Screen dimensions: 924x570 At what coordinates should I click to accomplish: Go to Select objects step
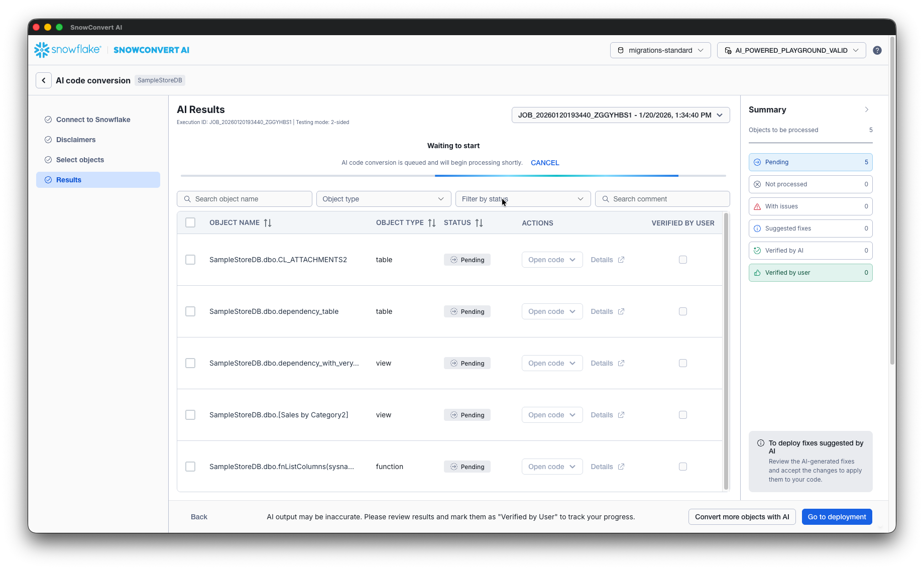coord(80,160)
